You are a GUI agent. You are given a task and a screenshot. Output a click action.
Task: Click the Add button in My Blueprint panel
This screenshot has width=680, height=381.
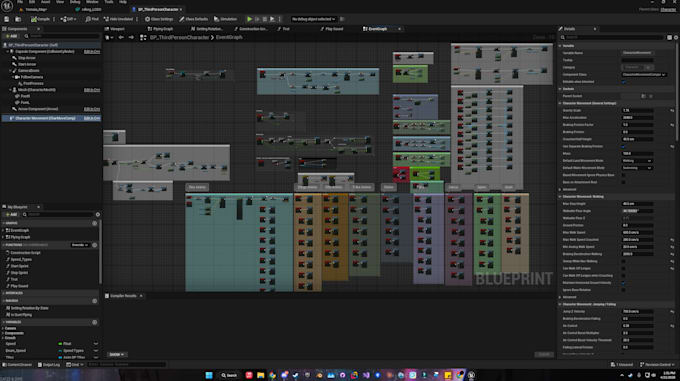pyautogui.click(x=11, y=215)
